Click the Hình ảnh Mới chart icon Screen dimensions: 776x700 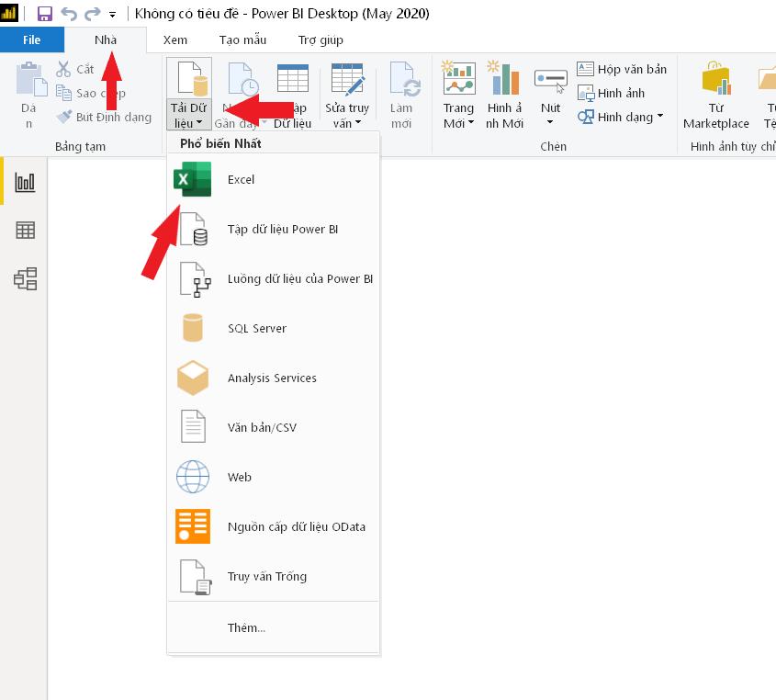(504, 78)
